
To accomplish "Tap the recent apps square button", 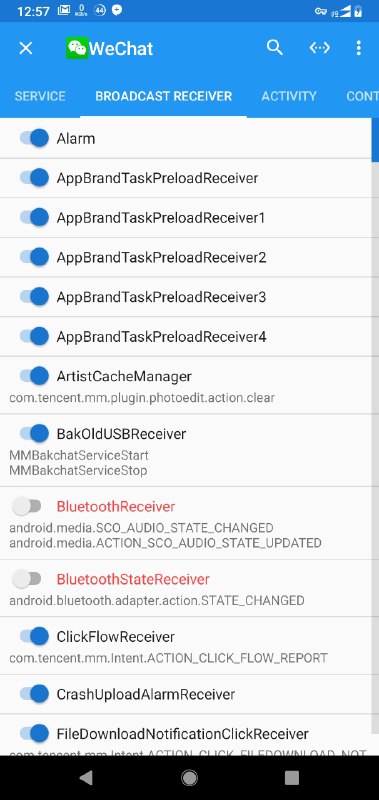I will (x=292, y=777).
